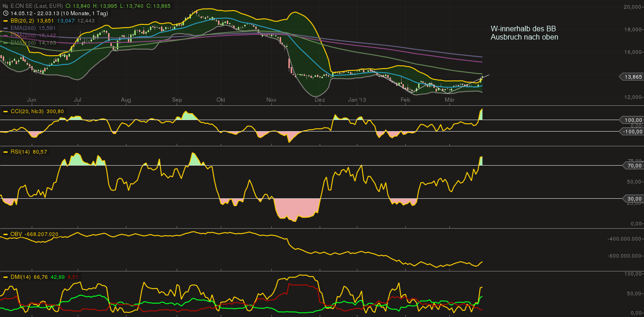Click the 'Okt' month label on the time axis
This screenshot has width=644, height=317.
tap(221, 100)
